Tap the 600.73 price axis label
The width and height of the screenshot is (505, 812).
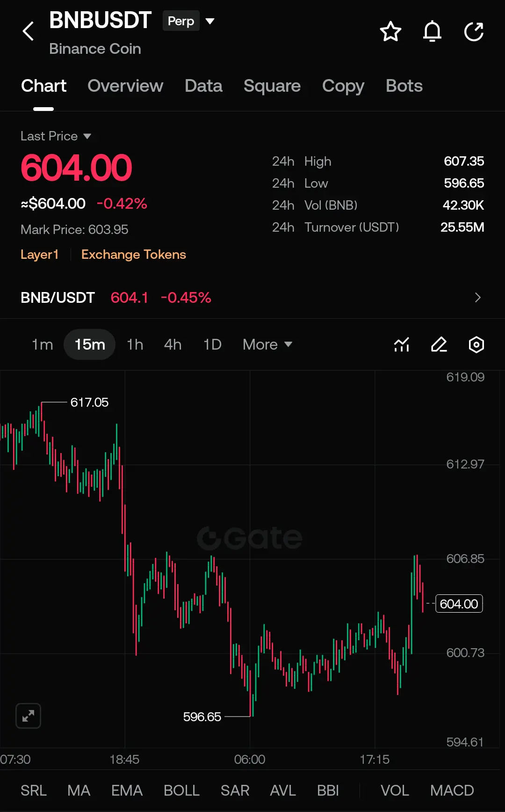(x=465, y=653)
